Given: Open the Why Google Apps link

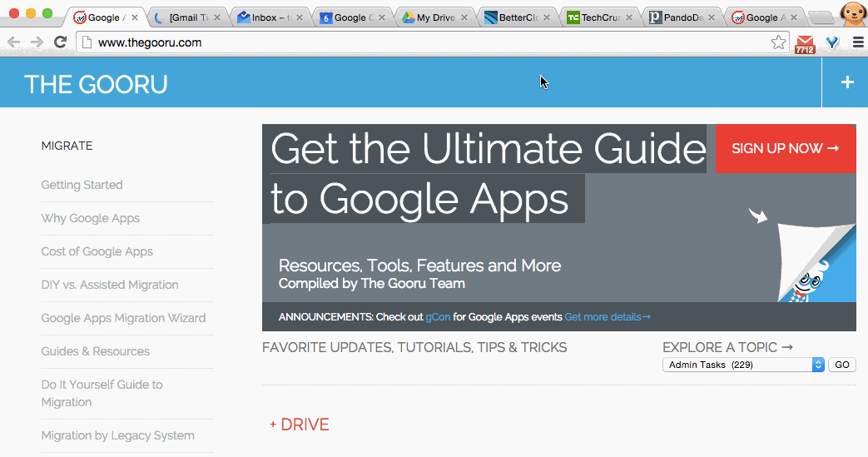Looking at the screenshot, I should 90,218.
